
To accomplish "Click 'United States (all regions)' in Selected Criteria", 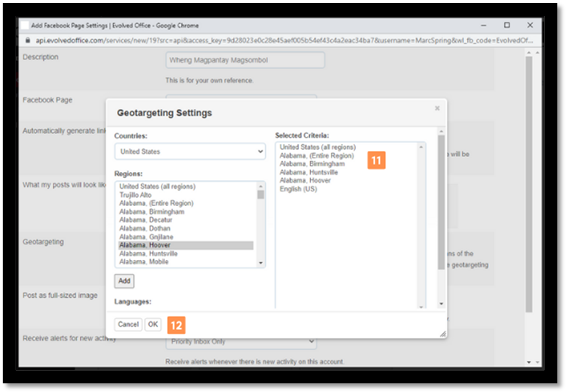I will [x=318, y=147].
